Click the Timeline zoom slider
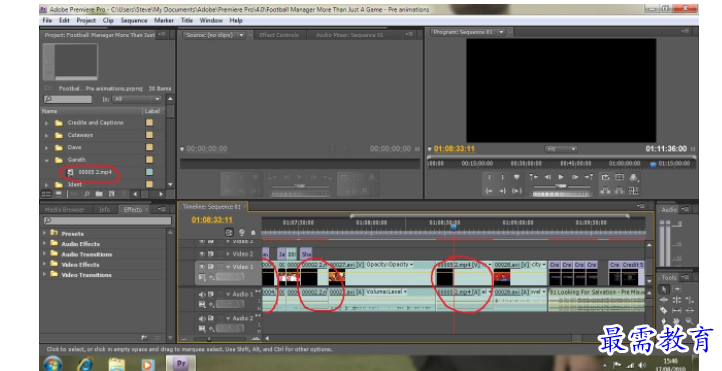 click(209, 339)
